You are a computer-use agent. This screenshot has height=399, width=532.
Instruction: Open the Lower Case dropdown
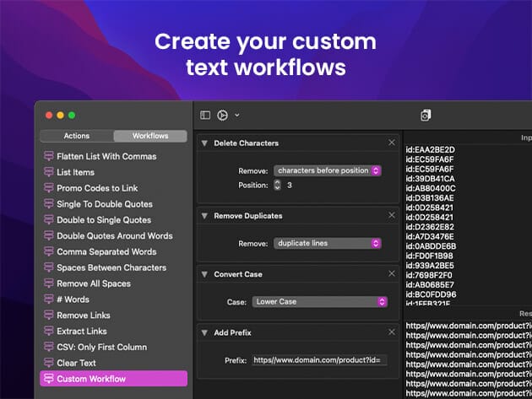319,301
